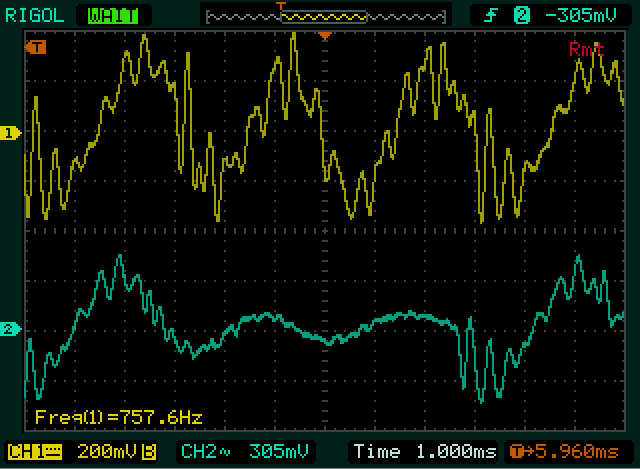Select the cyan channel 2 ground marker
The width and height of the screenshot is (640, 469).
click(10, 329)
